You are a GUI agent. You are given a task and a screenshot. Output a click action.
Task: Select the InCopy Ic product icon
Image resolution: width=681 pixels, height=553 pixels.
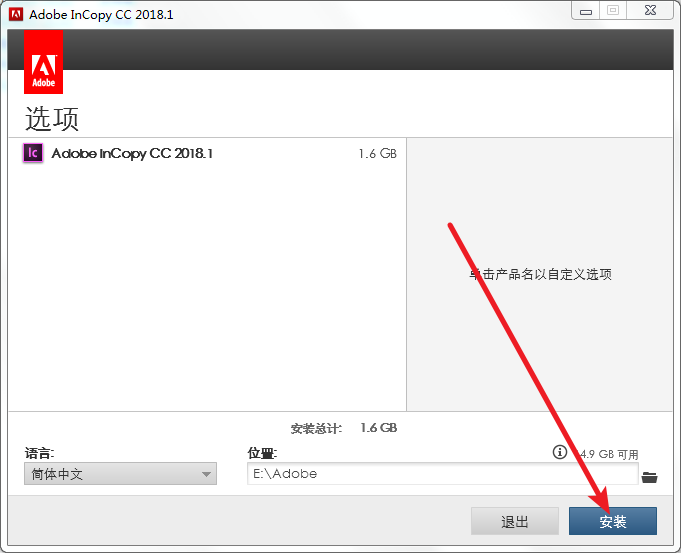pyautogui.click(x=33, y=153)
